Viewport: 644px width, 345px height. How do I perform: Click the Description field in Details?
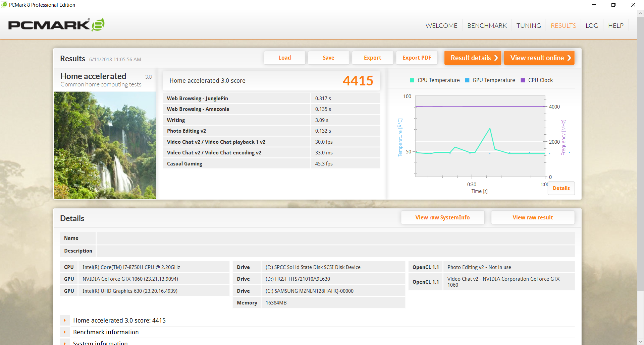pyautogui.click(x=335, y=251)
